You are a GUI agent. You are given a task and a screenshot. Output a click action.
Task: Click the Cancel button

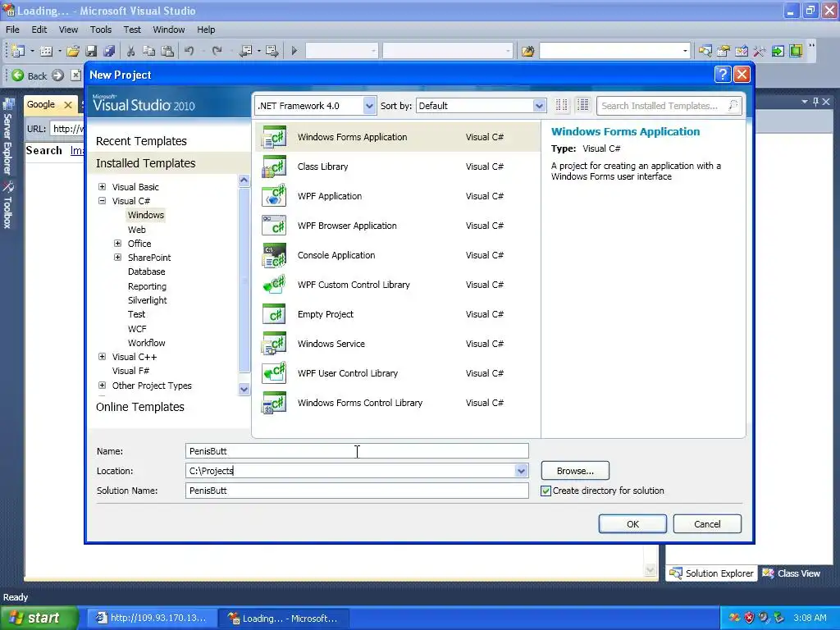click(x=707, y=524)
